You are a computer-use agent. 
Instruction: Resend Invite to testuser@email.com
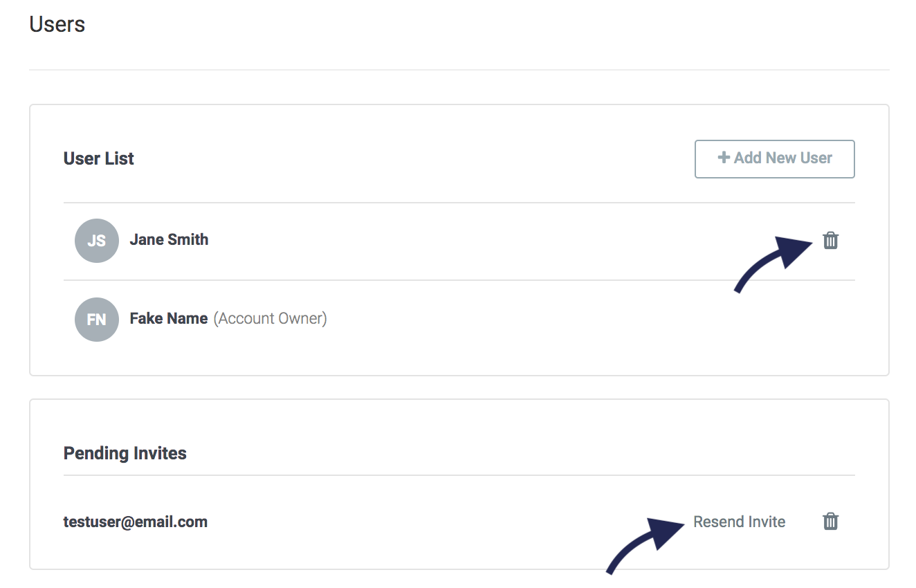[x=740, y=522]
